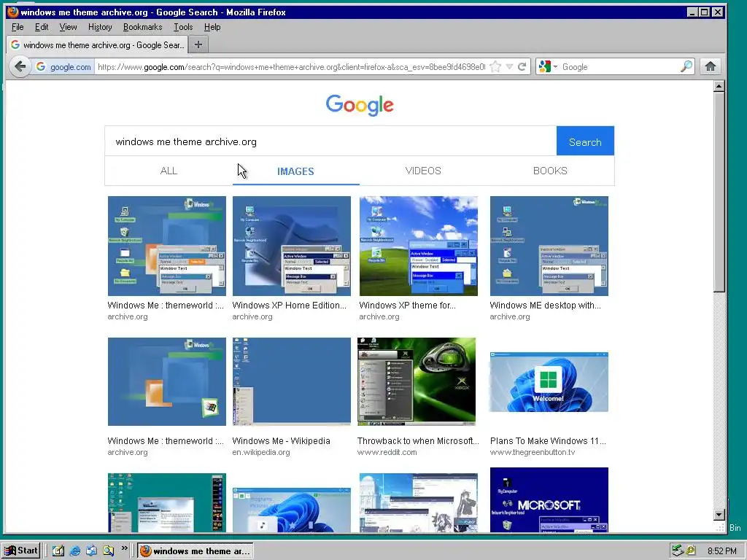The height and width of the screenshot is (560, 747).
Task: Select the IMAGES results tab
Action: [295, 171]
